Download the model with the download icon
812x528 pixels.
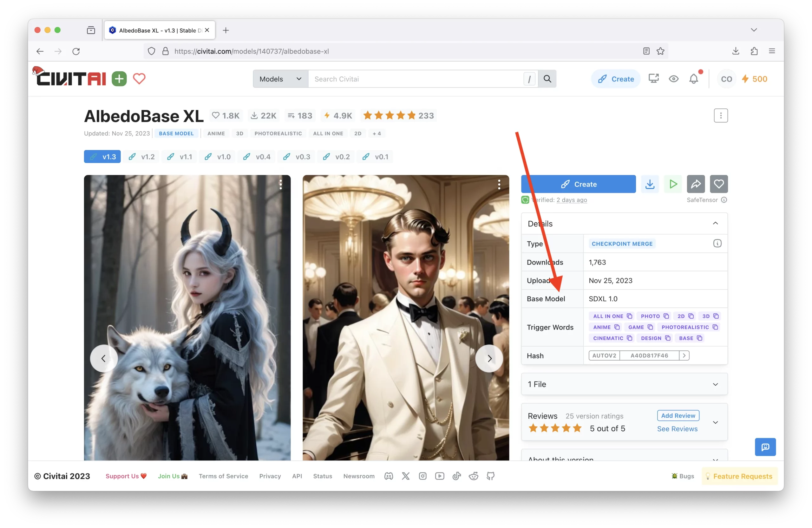650,184
